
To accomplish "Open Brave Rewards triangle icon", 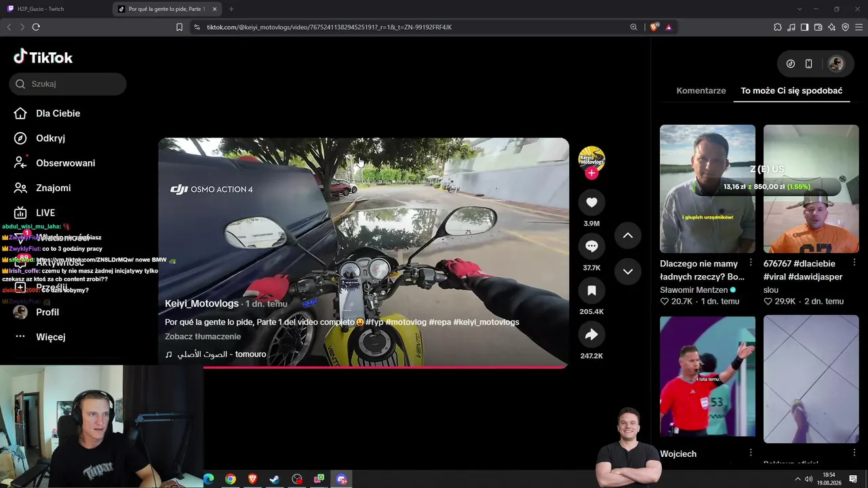I will [669, 27].
